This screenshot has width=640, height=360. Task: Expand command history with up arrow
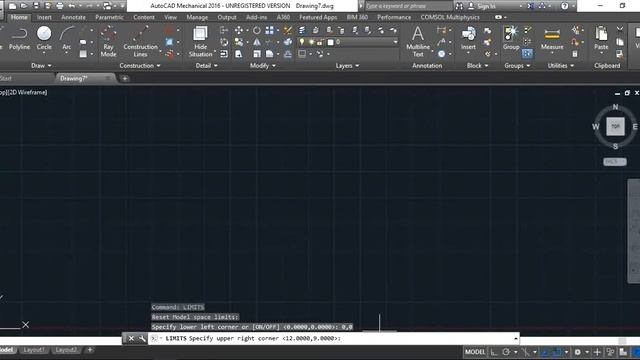click(516, 338)
